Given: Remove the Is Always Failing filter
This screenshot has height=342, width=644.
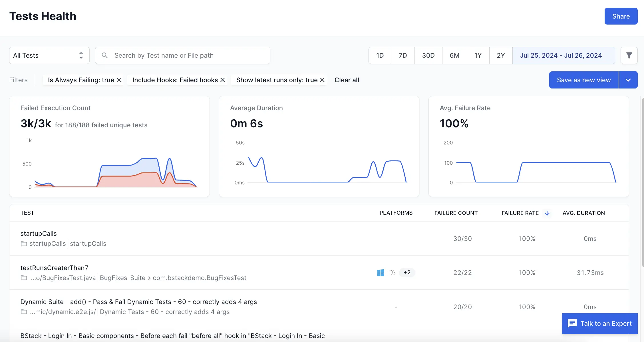Looking at the screenshot, I should click(119, 80).
